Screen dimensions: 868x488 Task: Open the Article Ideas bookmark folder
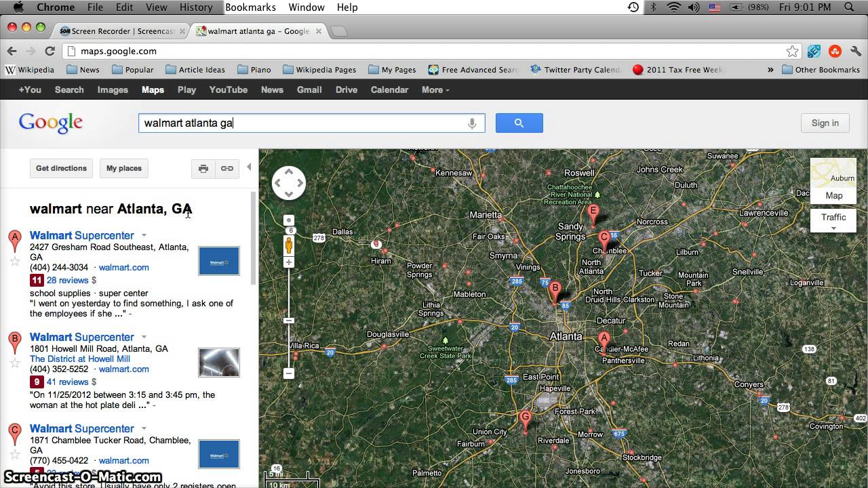(x=195, y=70)
